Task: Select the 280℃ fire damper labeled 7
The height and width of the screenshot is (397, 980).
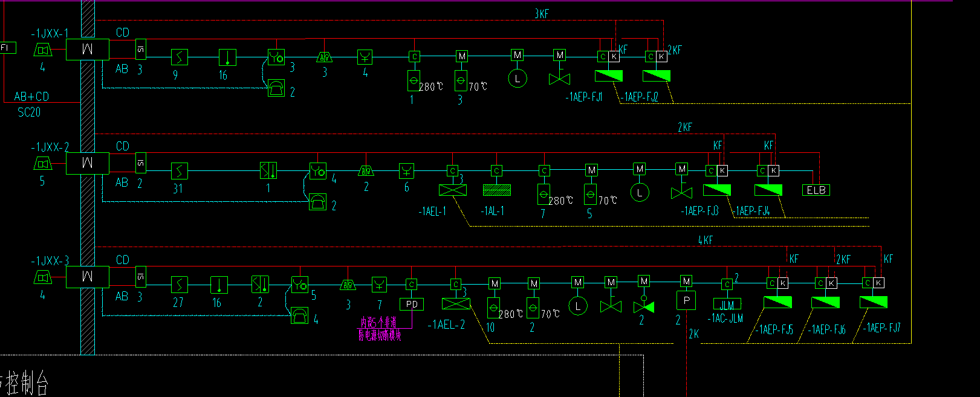Action: 544,194
